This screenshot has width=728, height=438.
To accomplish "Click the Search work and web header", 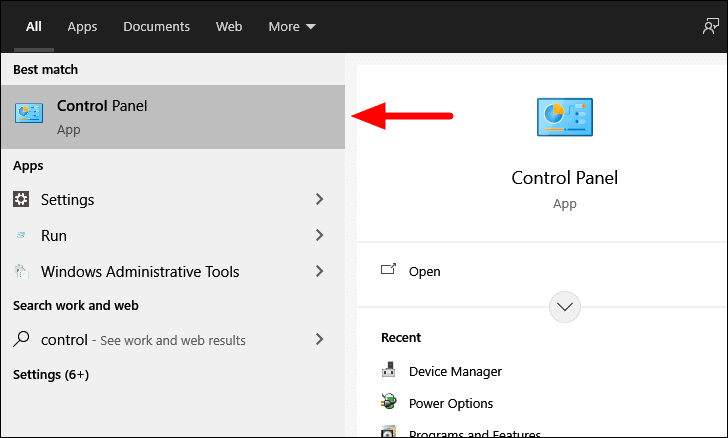I will pos(76,306).
